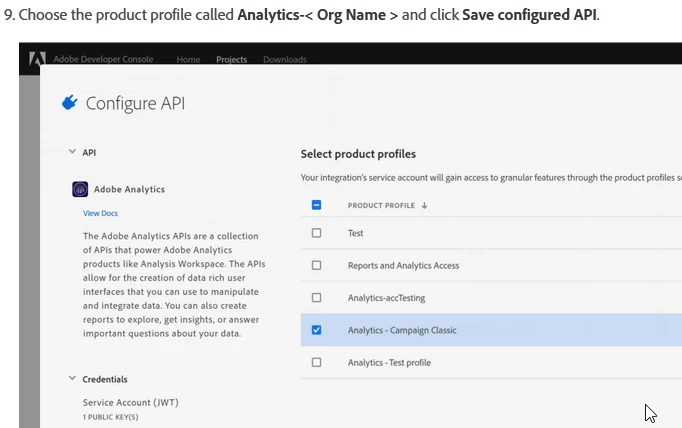Switch to the Projects tab
682x428 pixels.
pyautogui.click(x=232, y=60)
